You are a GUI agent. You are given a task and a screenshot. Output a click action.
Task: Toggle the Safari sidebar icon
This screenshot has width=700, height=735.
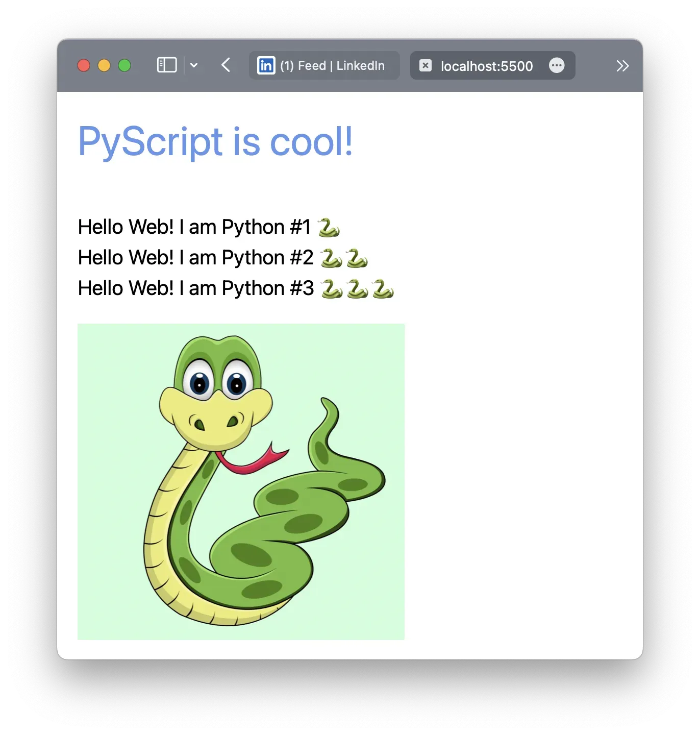(x=167, y=65)
